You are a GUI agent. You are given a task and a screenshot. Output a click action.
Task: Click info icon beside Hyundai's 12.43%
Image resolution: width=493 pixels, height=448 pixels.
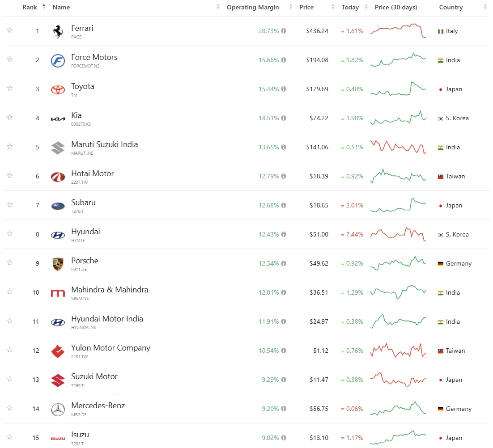(284, 234)
